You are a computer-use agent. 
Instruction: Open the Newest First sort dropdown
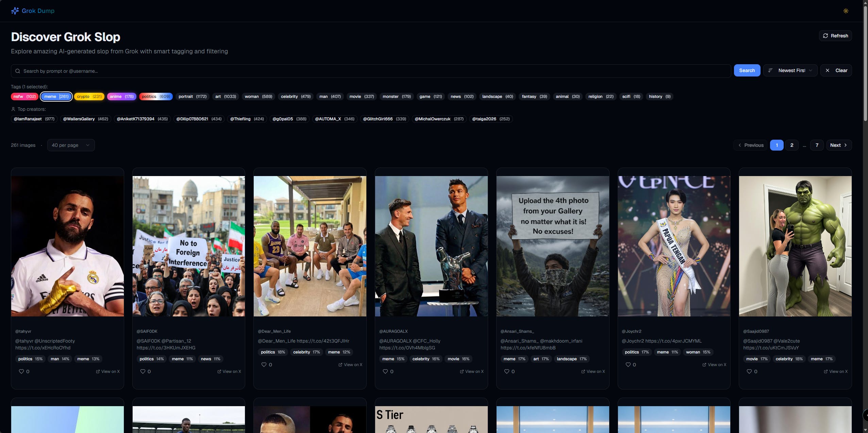790,70
